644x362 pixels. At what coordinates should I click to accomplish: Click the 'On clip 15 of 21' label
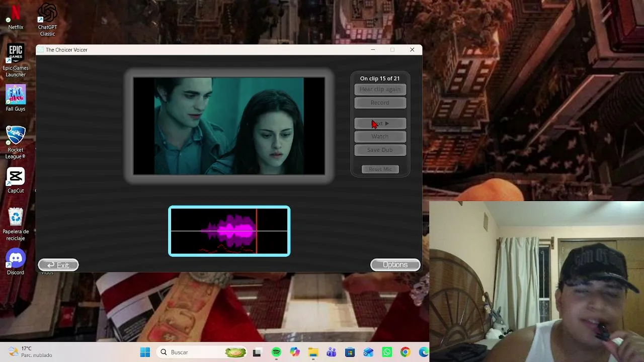click(x=380, y=78)
